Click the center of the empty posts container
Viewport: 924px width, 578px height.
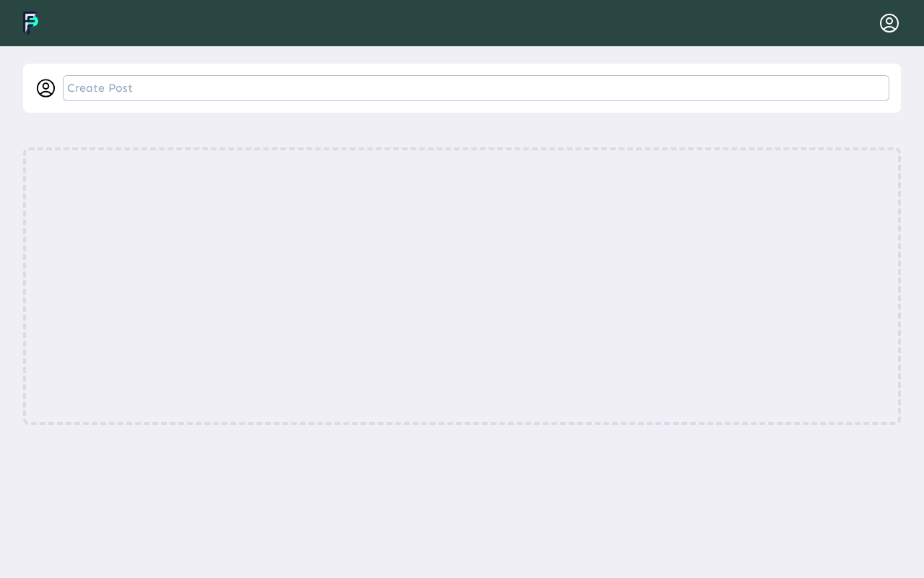click(462, 286)
